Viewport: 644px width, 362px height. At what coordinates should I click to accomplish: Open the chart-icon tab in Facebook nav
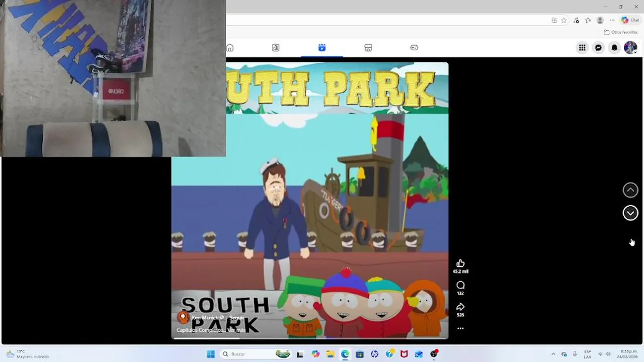click(x=276, y=48)
